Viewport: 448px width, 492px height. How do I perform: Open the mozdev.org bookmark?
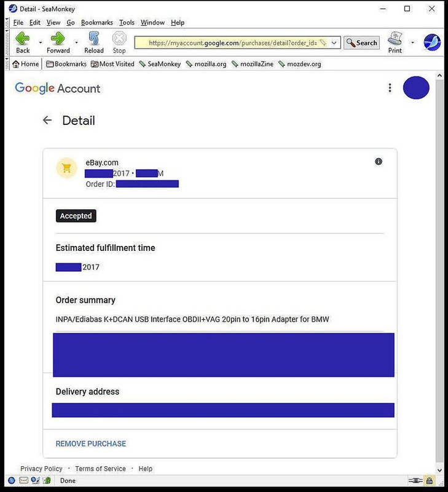point(300,64)
